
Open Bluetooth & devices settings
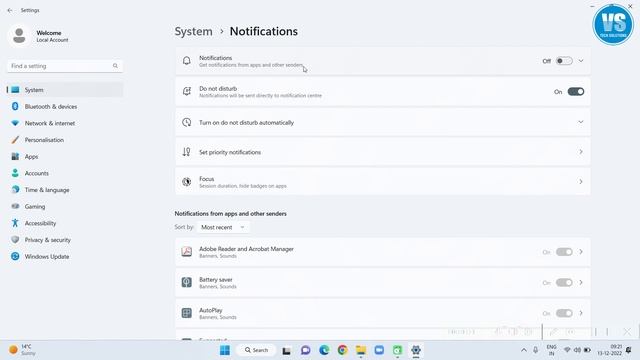click(65, 107)
